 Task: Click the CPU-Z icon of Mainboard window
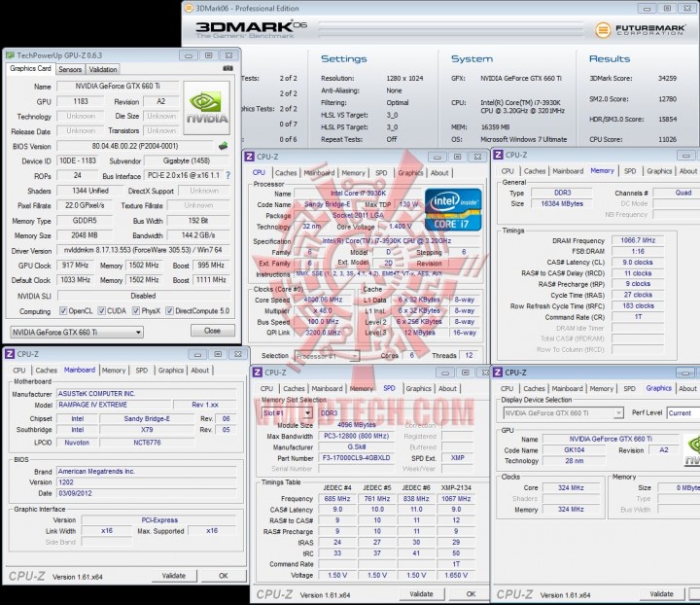[x=10, y=354]
